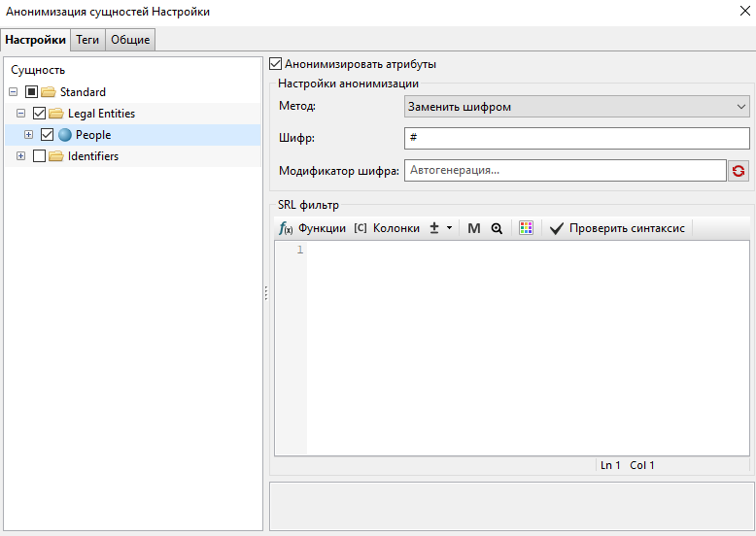
Task: Check the Identifiers checkbox
Action: [x=39, y=156]
